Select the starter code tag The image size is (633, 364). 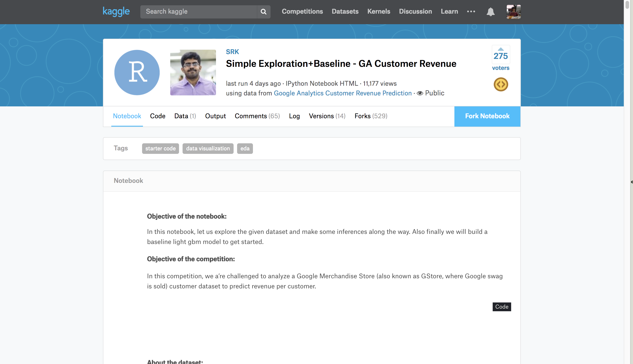(160, 149)
